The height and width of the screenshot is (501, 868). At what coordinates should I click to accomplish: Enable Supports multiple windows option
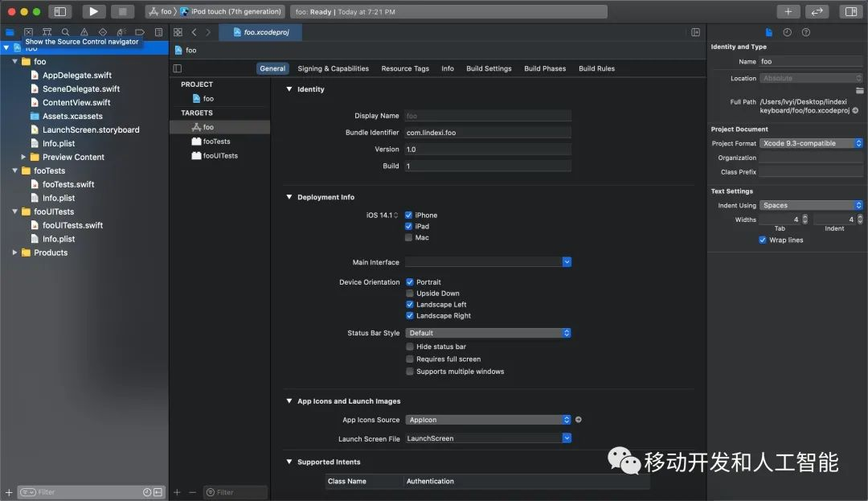pos(410,371)
